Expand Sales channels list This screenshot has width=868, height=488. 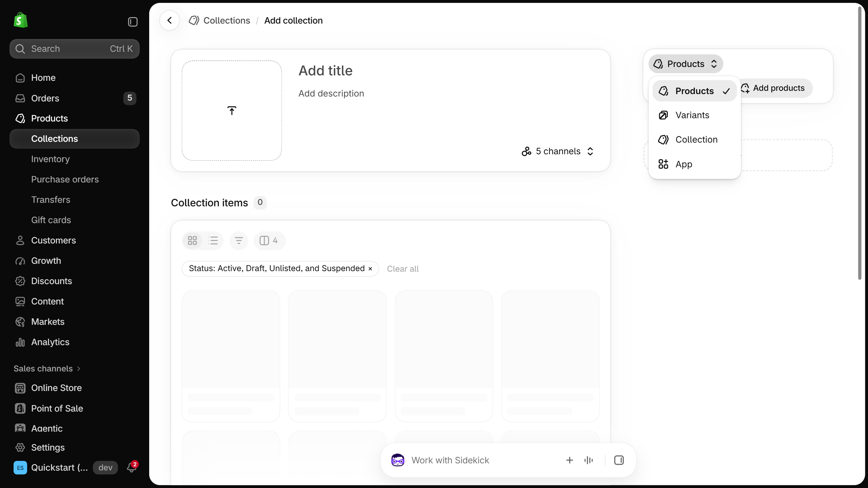pyautogui.click(x=47, y=368)
